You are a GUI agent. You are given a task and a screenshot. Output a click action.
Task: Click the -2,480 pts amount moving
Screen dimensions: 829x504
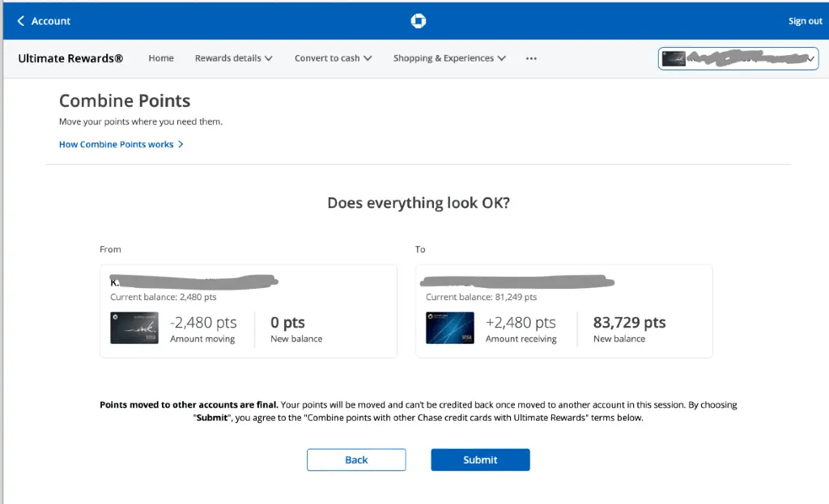tap(203, 322)
